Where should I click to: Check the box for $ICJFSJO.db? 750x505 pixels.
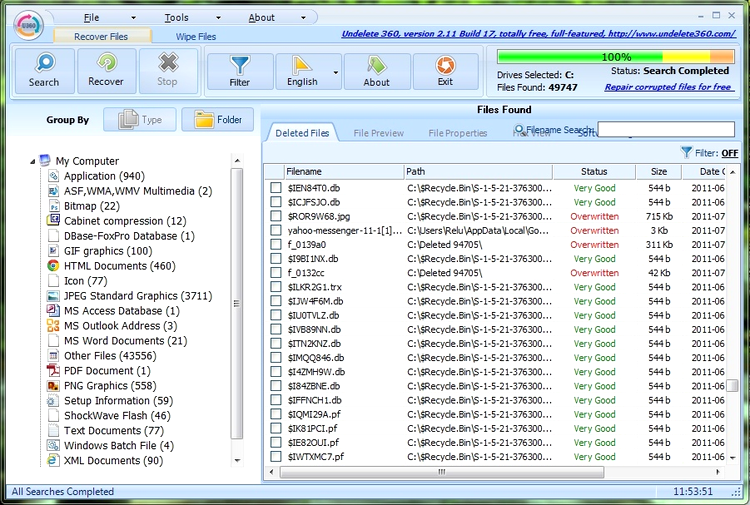point(276,202)
